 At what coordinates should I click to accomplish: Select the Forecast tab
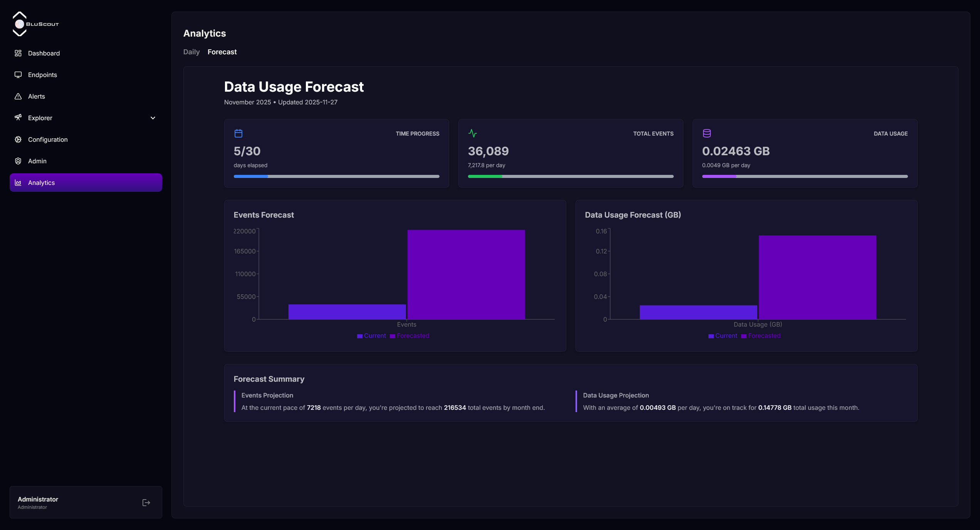point(222,52)
